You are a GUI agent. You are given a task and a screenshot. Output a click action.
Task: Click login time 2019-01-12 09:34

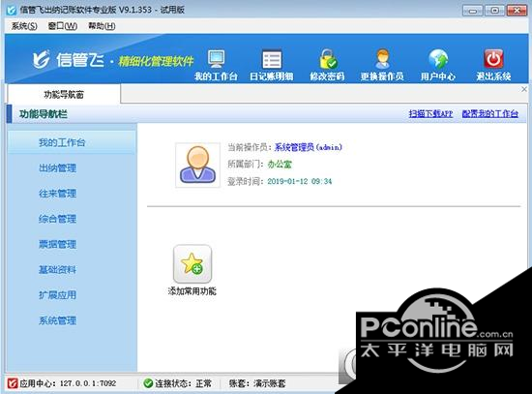coord(300,181)
